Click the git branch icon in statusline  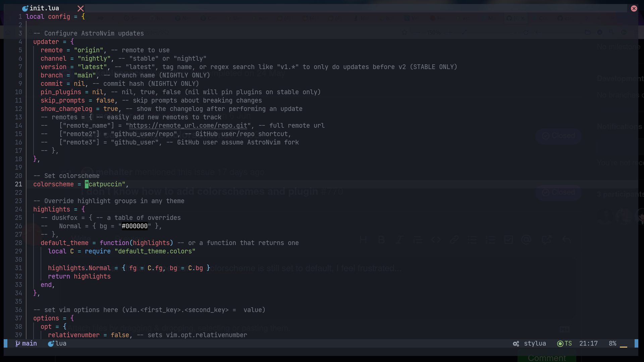(17, 344)
